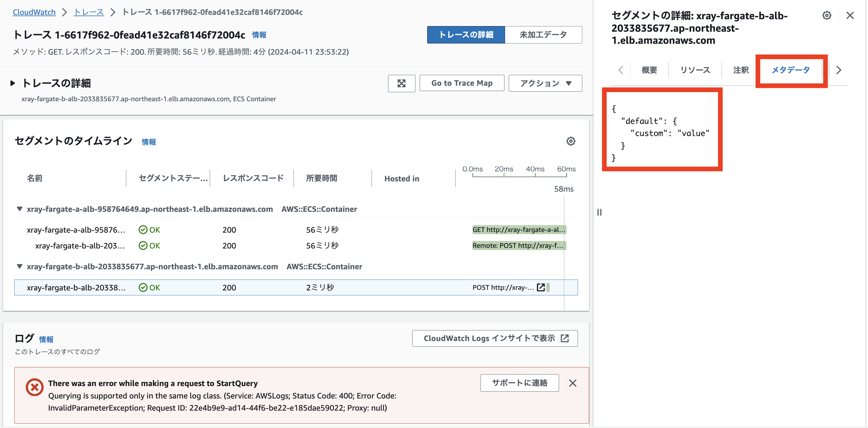Click Go to Trace Map button
Viewport: 868px width, 428px height.
click(462, 83)
